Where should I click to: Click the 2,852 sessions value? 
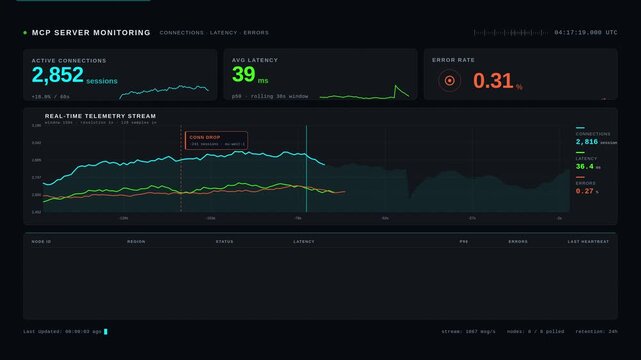click(x=74, y=75)
